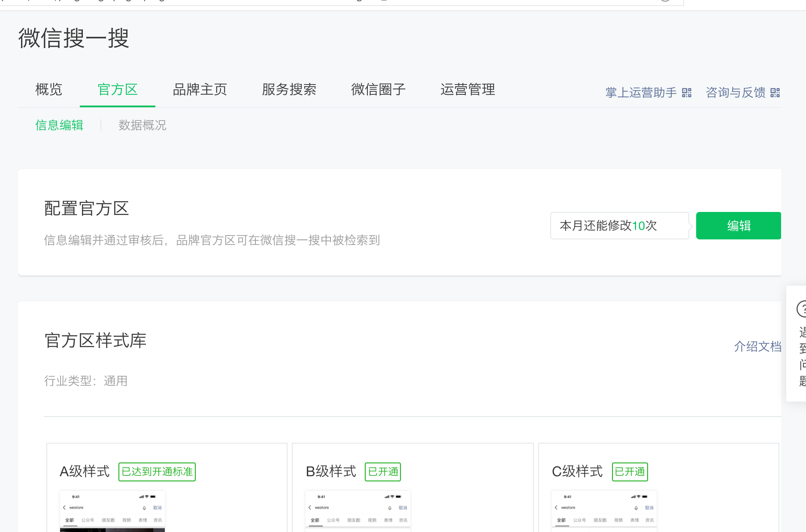Click 已开通 badge next to C级样式

630,472
